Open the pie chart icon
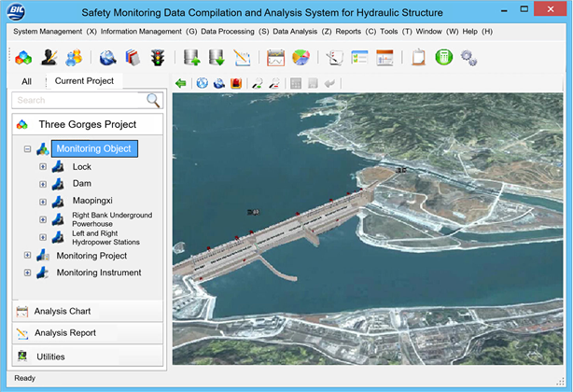 300,57
